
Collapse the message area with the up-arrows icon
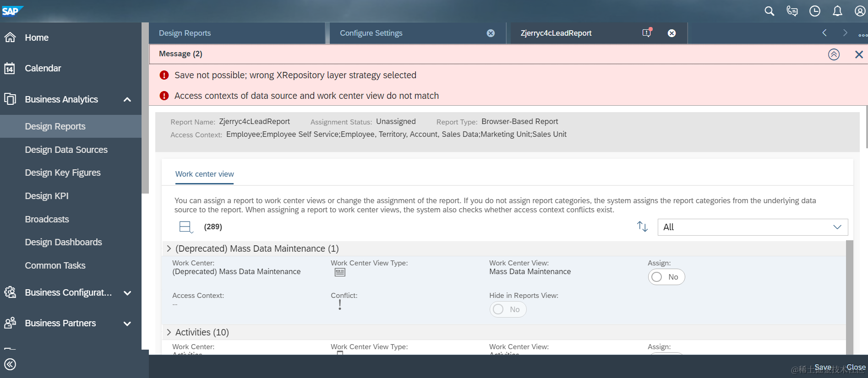[x=834, y=54]
